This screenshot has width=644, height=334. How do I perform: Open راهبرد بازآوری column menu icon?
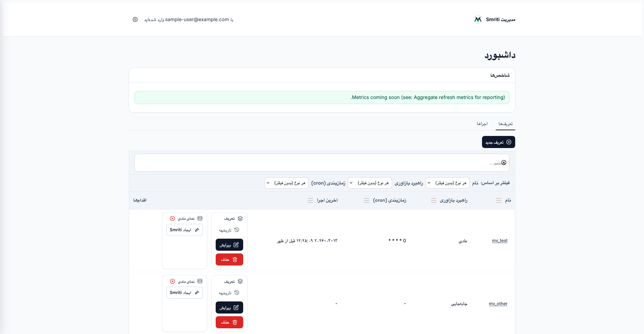click(x=434, y=200)
